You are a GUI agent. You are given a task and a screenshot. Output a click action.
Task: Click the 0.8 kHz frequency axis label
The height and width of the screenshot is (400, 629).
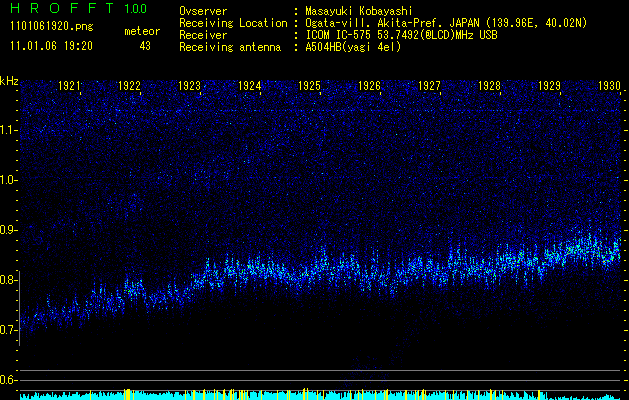pos(7,280)
